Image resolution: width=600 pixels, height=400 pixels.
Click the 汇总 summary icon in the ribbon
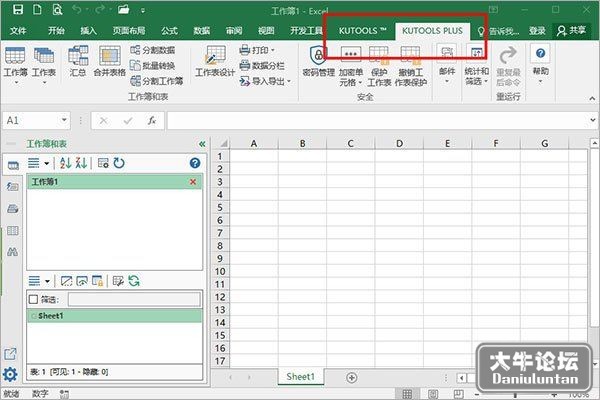coord(78,61)
